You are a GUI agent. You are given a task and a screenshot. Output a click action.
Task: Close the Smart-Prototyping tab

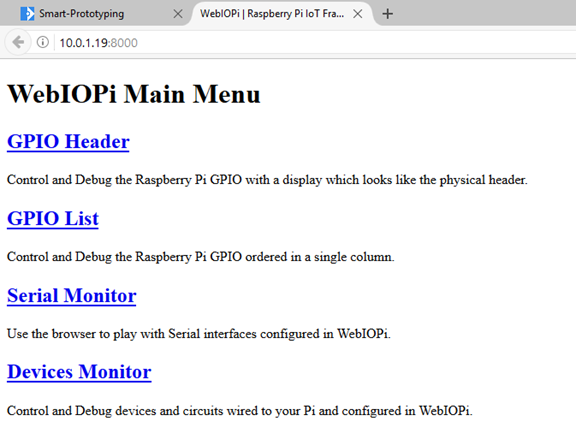coord(178,14)
